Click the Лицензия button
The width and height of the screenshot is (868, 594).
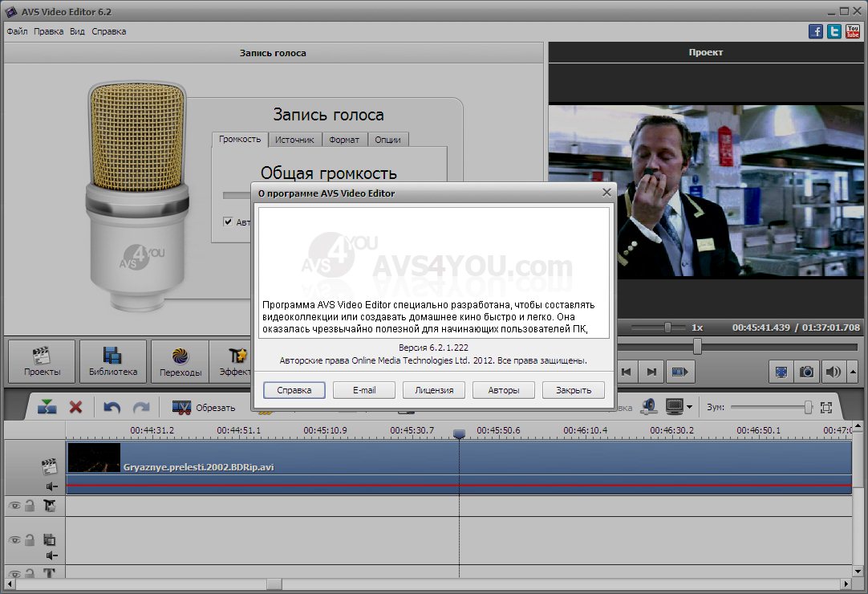pos(434,390)
